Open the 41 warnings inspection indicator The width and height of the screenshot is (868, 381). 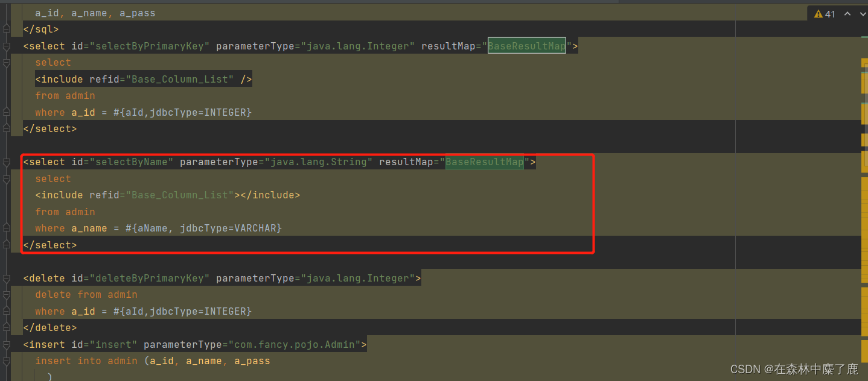point(825,14)
